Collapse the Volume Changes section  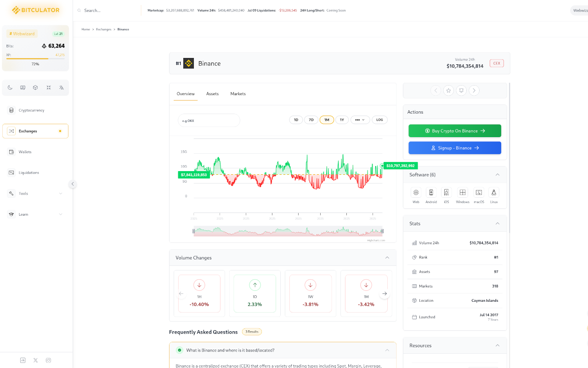coord(387,258)
